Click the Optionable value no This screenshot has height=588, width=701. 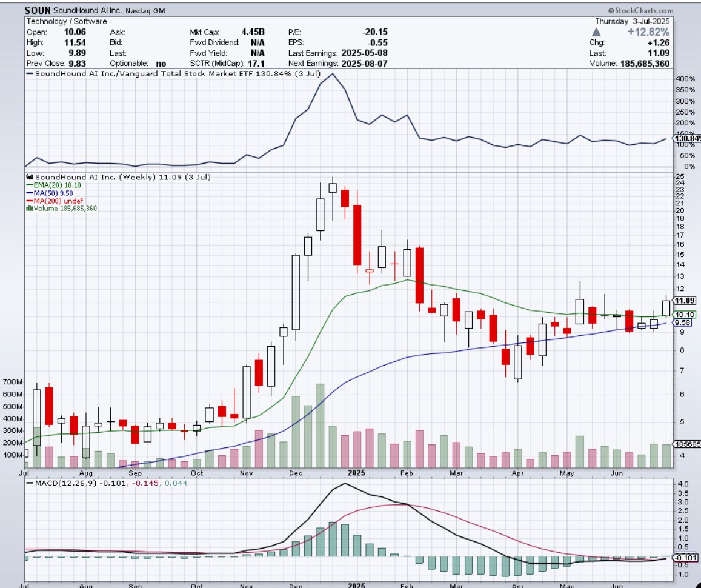(x=161, y=64)
